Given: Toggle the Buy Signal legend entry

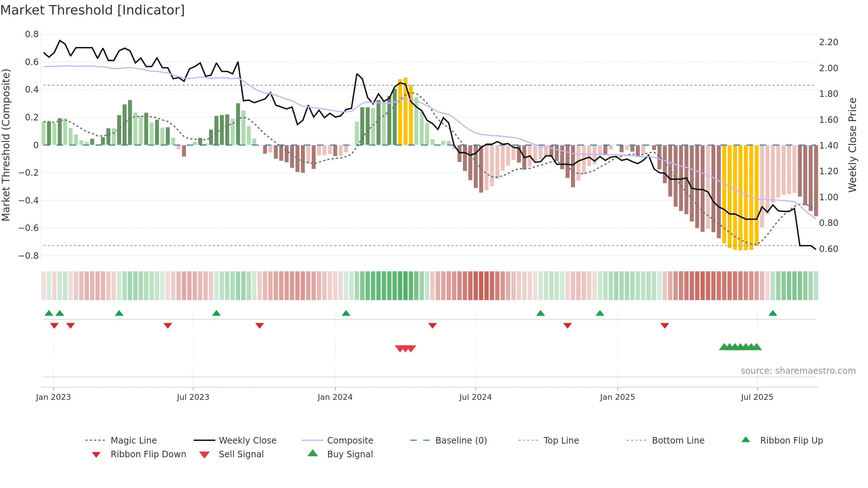Looking at the screenshot, I should [340, 454].
